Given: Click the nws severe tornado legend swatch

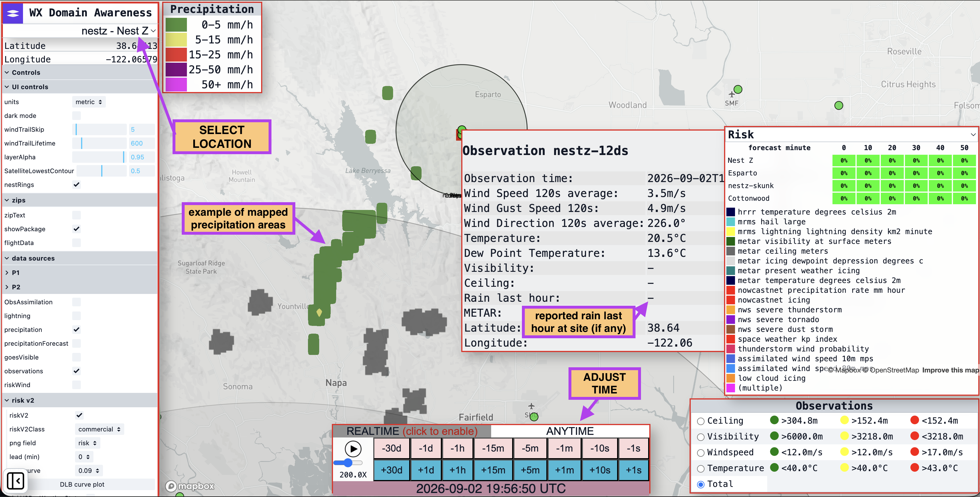Looking at the screenshot, I should click(730, 320).
